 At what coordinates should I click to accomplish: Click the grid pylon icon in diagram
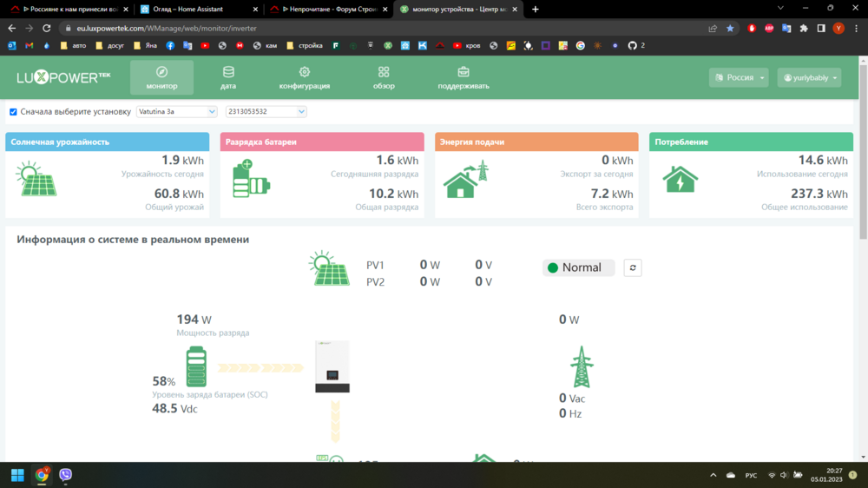pyautogui.click(x=582, y=366)
